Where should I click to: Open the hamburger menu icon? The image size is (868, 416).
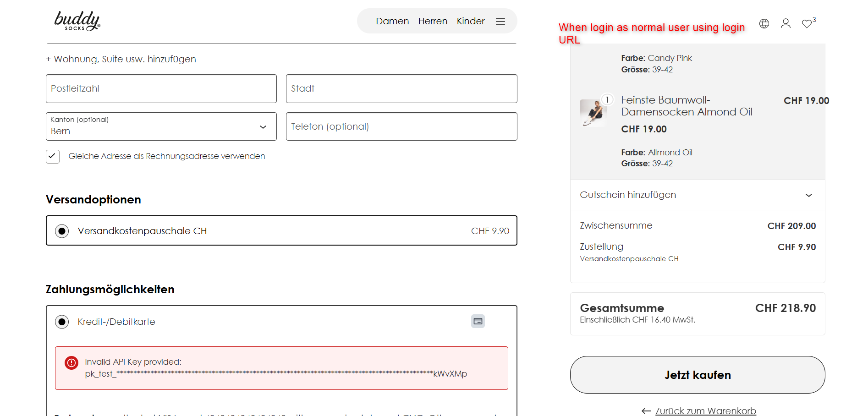click(x=500, y=22)
